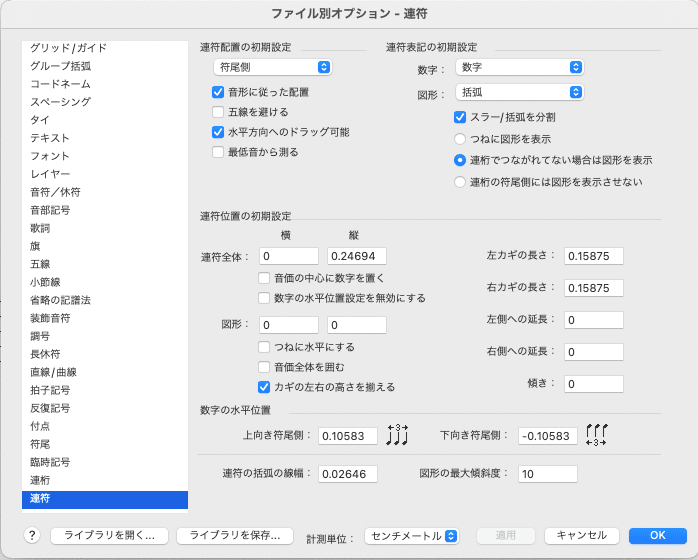This screenshot has height=560, width=698.
Task: Select 連桁 category in list
Action: pyautogui.click(x=105, y=480)
